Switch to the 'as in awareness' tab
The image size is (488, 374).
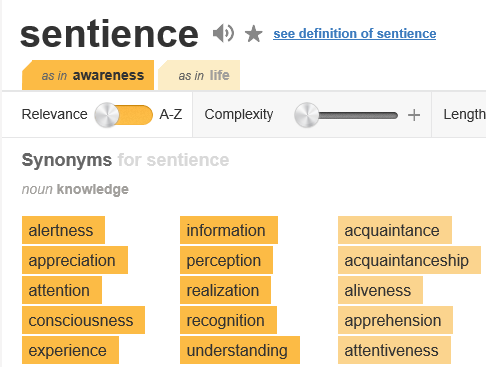pos(88,75)
